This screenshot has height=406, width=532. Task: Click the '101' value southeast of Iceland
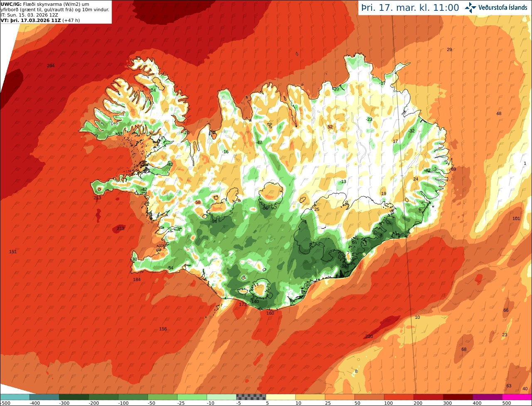click(516, 218)
